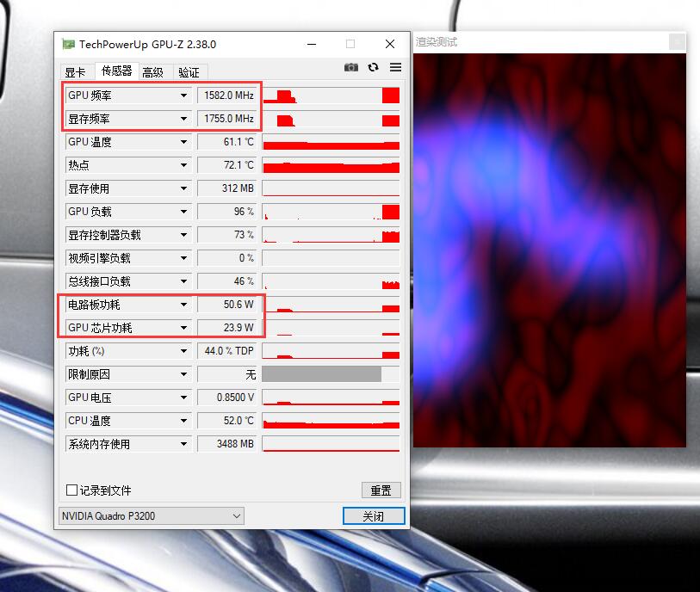Open the GPU 电压 dropdown
700x592 pixels.
(x=183, y=398)
